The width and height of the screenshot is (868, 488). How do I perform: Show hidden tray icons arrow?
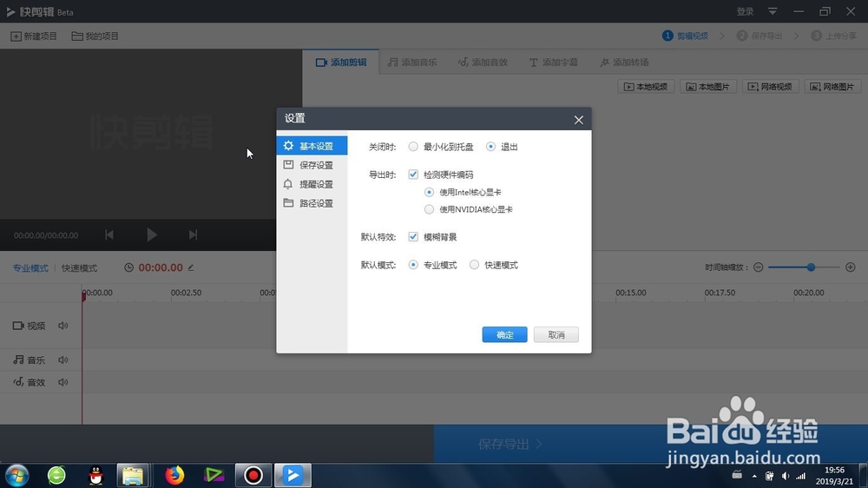(x=754, y=476)
